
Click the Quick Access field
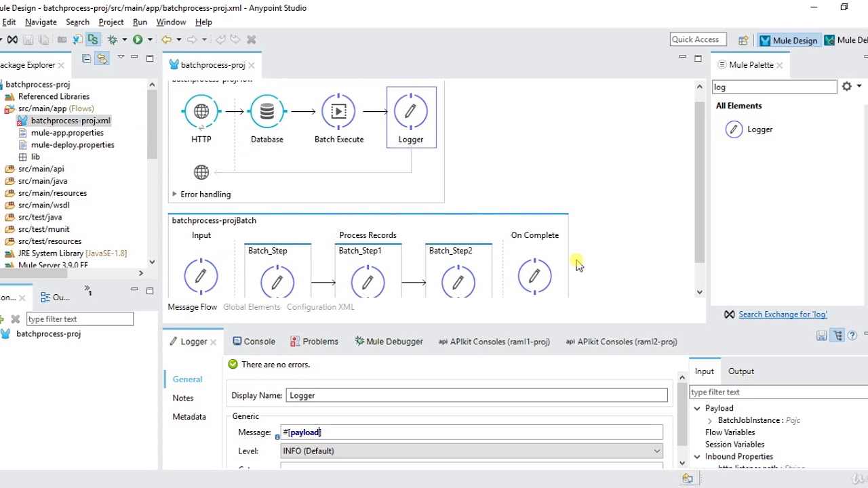click(x=698, y=39)
